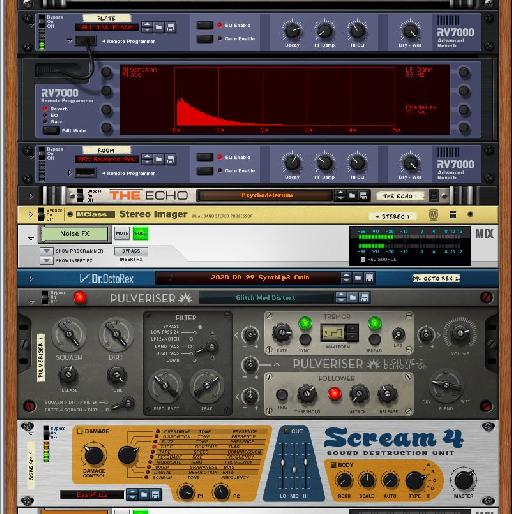Image resolution: width=512 pixels, height=514 pixels.
Task: Click Edit Mode on RV7000 Remote Programmer
Action: [51, 130]
